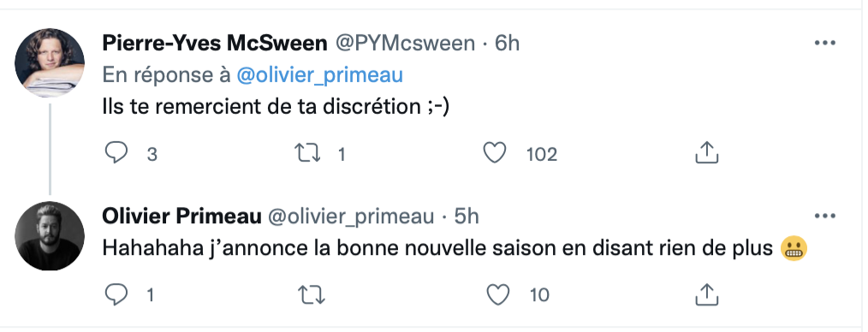View Olivier Primeau's profile picture
The height and width of the screenshot is (332, 868).
pyautogui.click(x=50, y=236)
